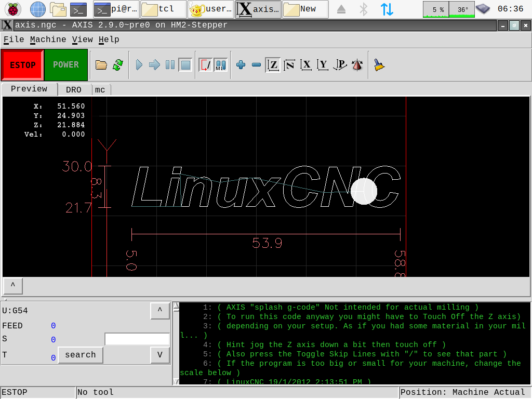Screen dimensions: 532x399
Task: Launch the web browser globe icon
Action: (37, 9)
